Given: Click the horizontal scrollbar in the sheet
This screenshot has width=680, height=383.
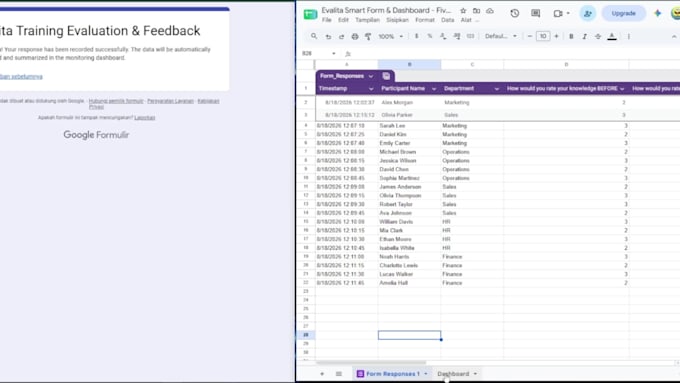Looking at the screenshot, I should point(371,363).
